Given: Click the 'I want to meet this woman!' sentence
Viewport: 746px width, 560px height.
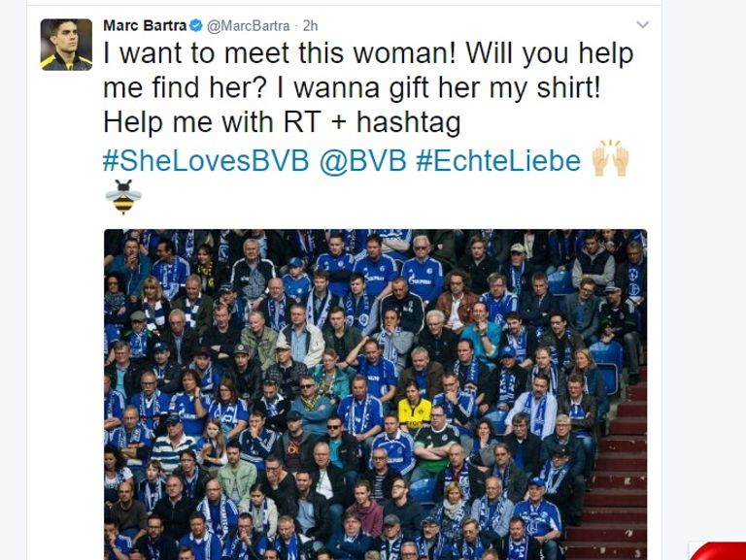Looking at the screenshot, I should [280, 52].
